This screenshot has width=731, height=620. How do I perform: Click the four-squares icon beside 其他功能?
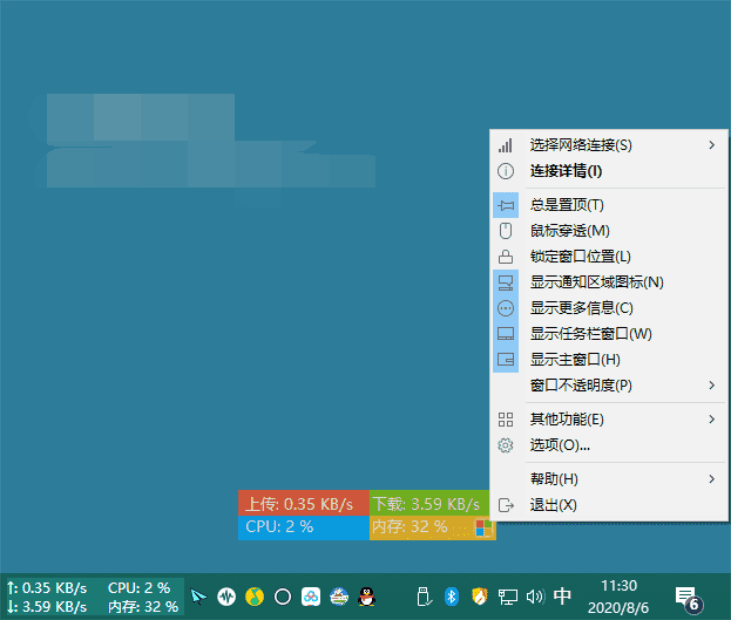[505, 420]
